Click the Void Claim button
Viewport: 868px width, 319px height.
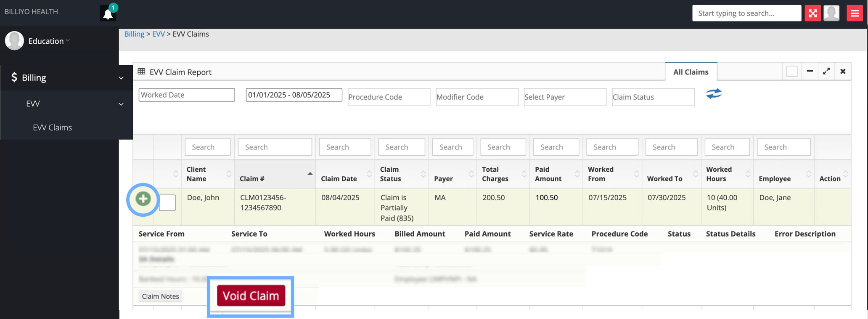(x=251, y=295)
